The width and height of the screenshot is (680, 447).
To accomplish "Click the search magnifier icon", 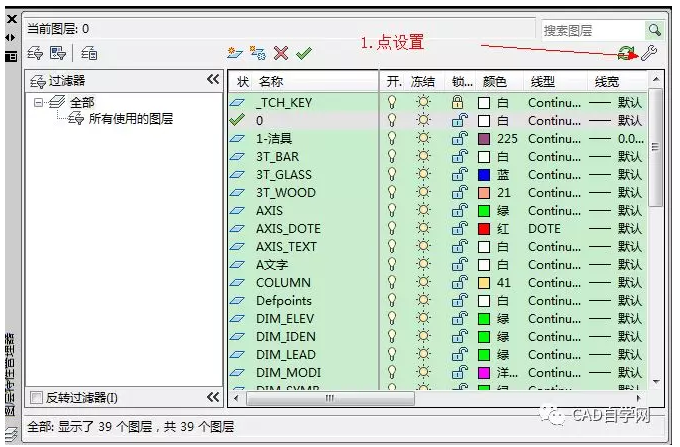I will pos(654,30).
